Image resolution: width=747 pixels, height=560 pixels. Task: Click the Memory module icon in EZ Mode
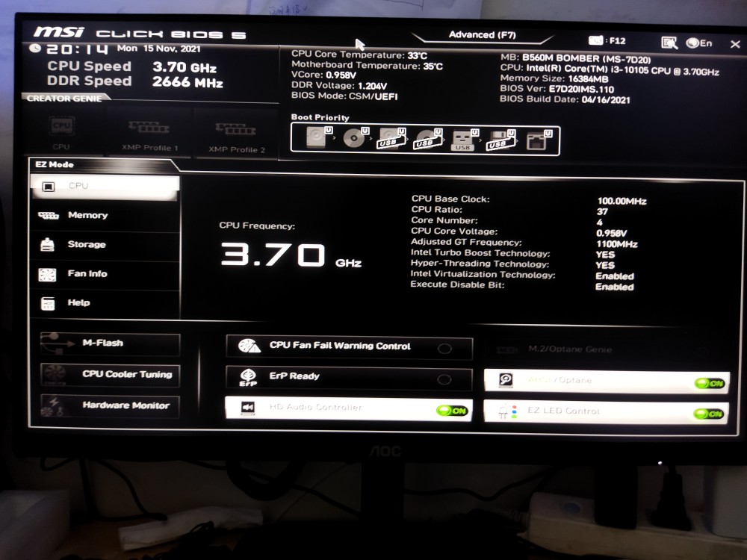(x=48, y=216)
